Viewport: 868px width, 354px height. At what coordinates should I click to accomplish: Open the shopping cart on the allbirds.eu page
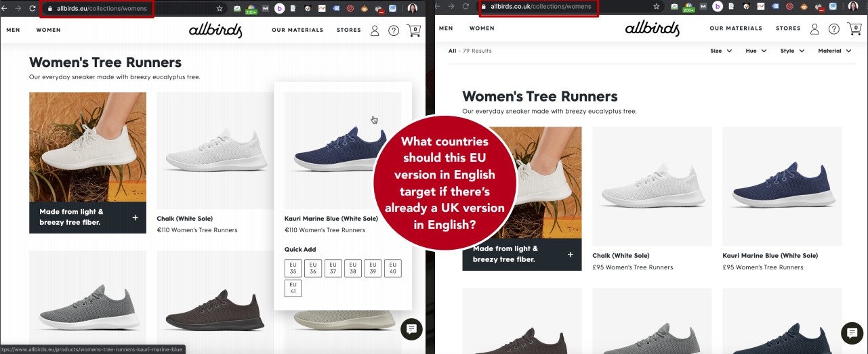[x=413, y=30]
